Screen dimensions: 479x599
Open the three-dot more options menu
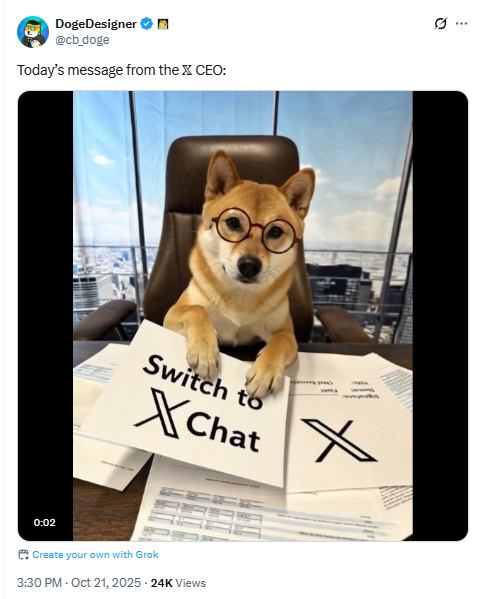(461, 24)
